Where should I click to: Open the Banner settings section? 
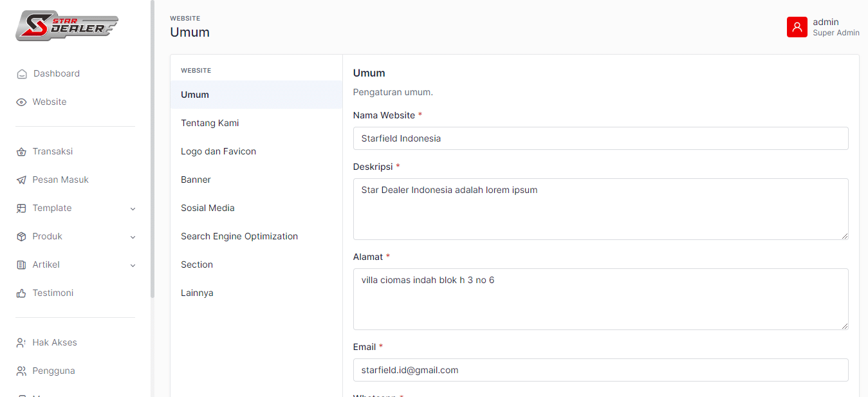(196, 180)
